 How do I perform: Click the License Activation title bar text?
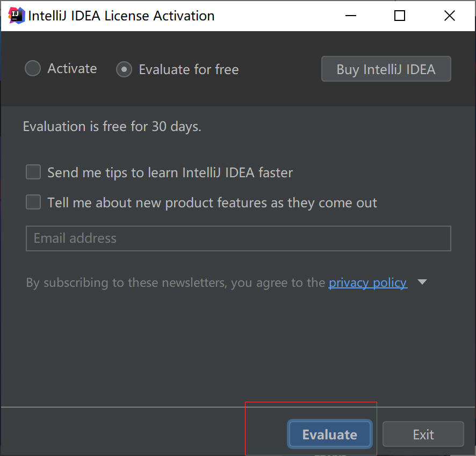coord(121,16)
